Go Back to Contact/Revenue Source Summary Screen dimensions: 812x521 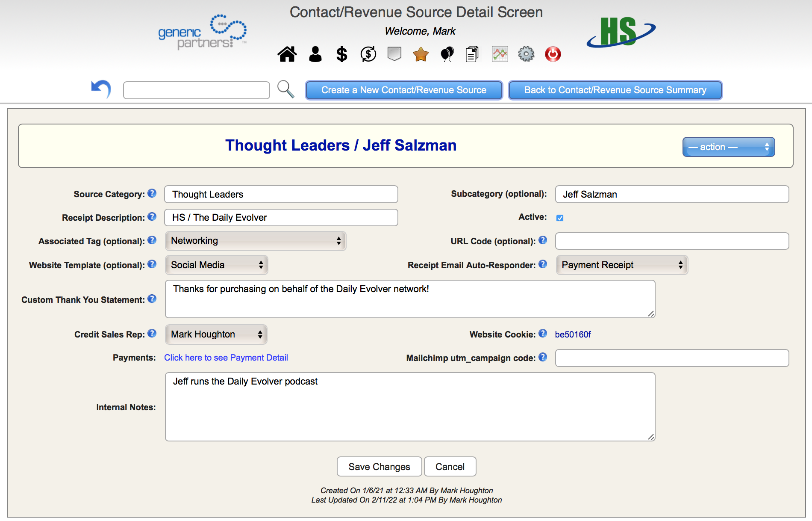tap(615, 90)
